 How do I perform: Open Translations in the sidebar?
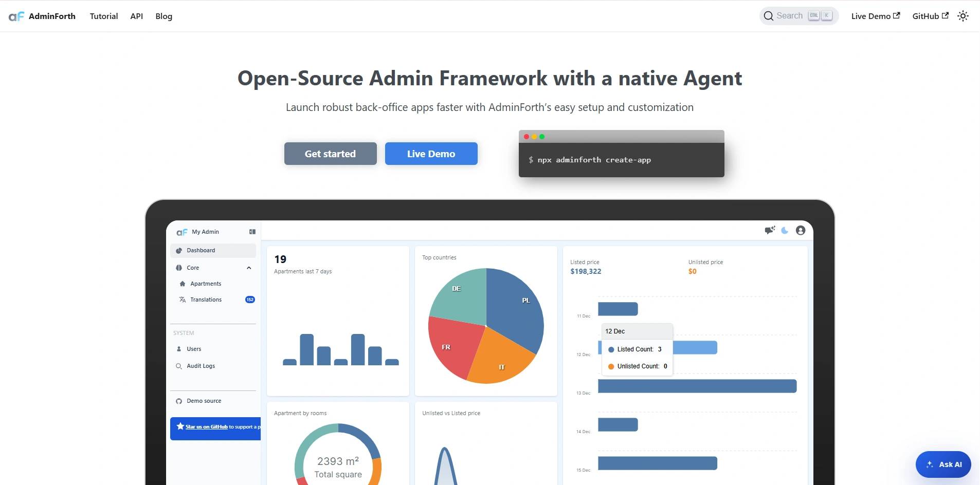tap(206, 300)
